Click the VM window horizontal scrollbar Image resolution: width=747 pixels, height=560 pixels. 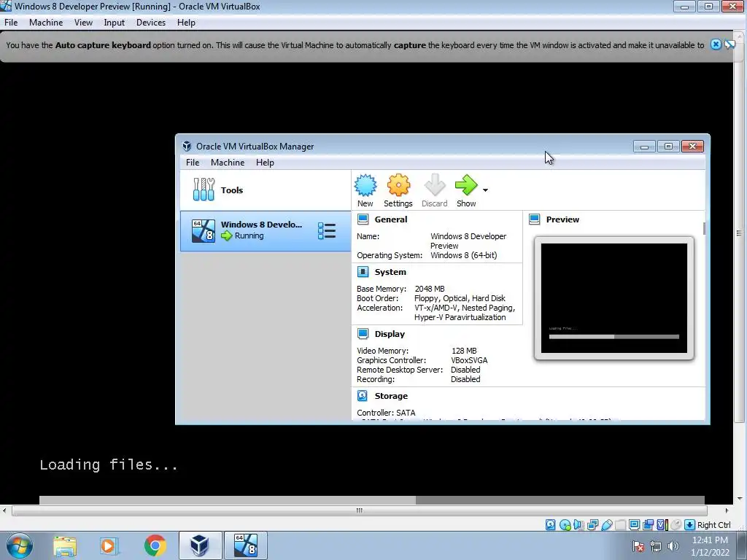click(359, 510)
